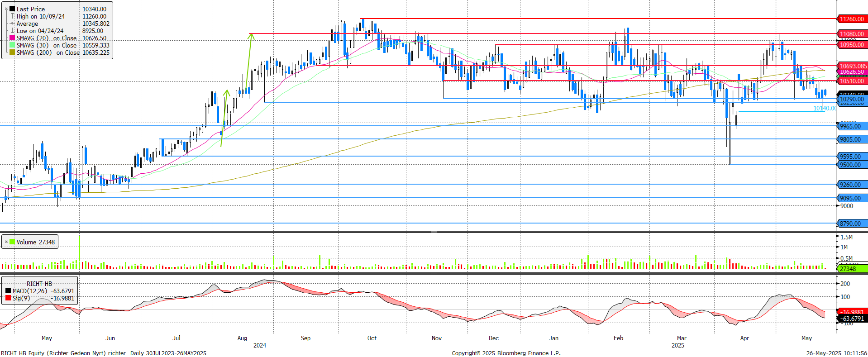Click the Sig(9) legend label
Image resolution: width=868 pixels, height=357 pixels.
click(21, 298)
